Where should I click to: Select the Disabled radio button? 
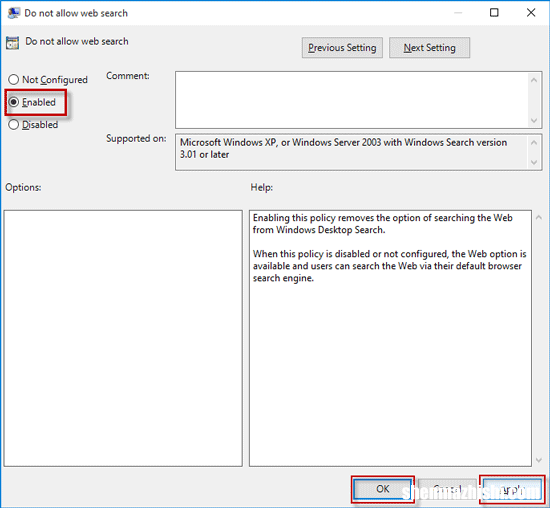13,125
